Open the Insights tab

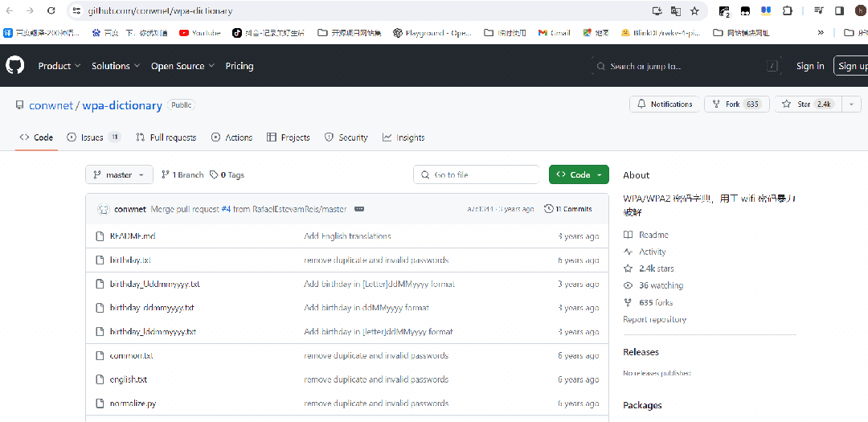[x=403, y=137]
